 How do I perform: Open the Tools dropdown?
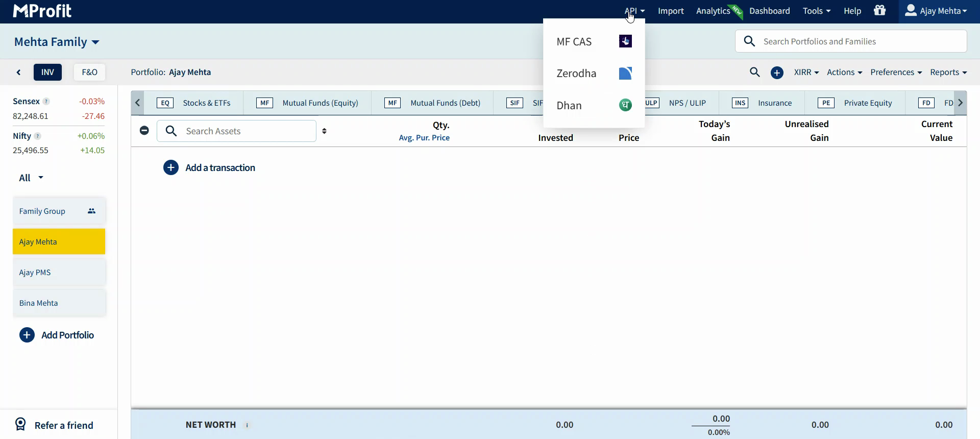817,11
